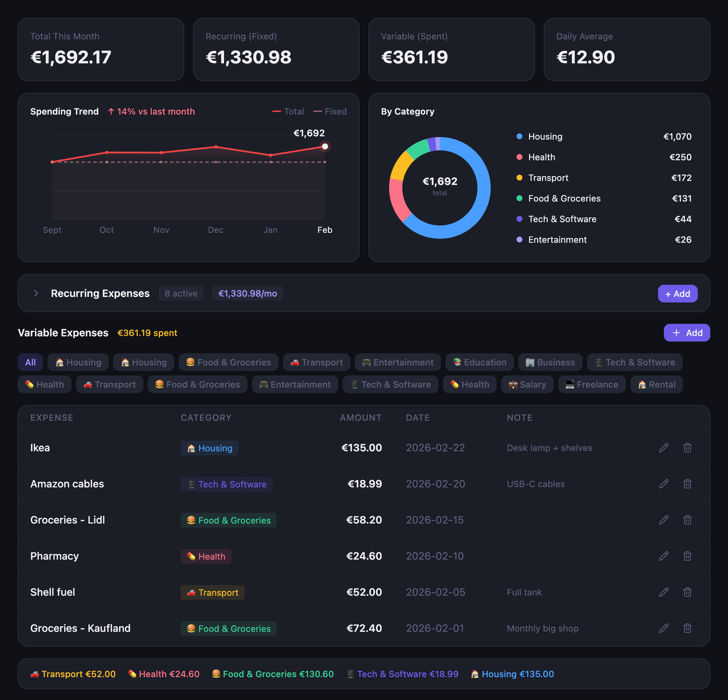Toggle the Salary filter chip

(527, 384)
